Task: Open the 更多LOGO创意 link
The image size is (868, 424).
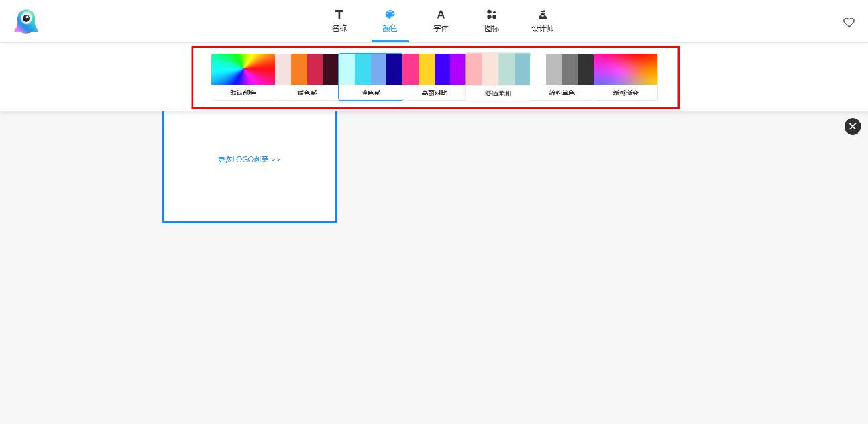Action: (249, 159)
